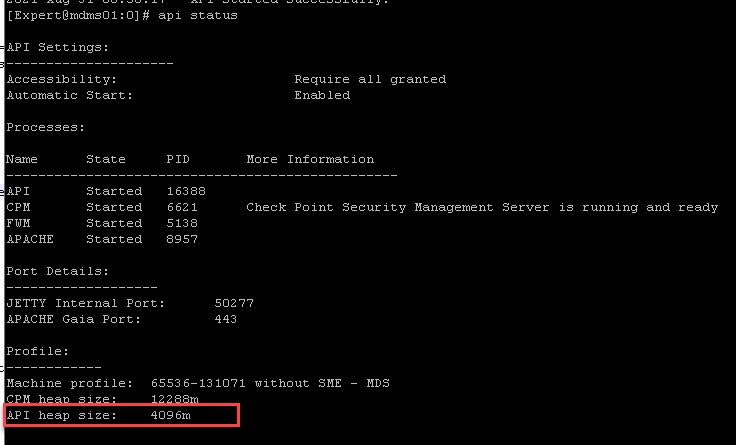Click the 'API Settings:' heading
The height and width of the screenshot is (445, 736).
point(58,47)
